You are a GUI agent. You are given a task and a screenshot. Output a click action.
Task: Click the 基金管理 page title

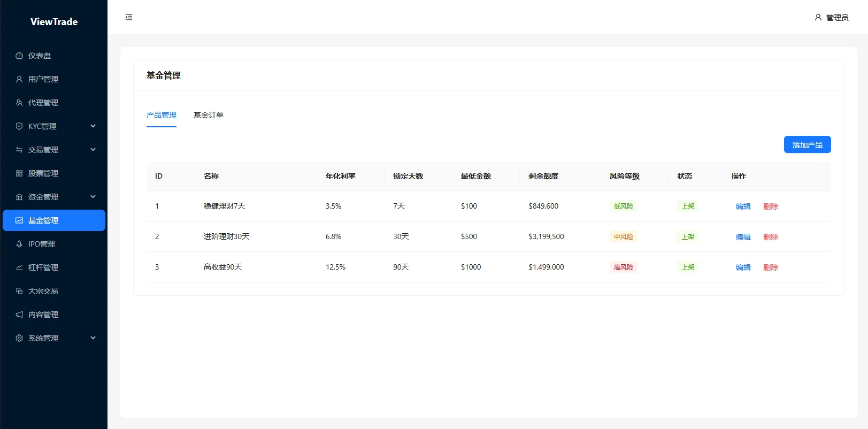coord(164,75)
